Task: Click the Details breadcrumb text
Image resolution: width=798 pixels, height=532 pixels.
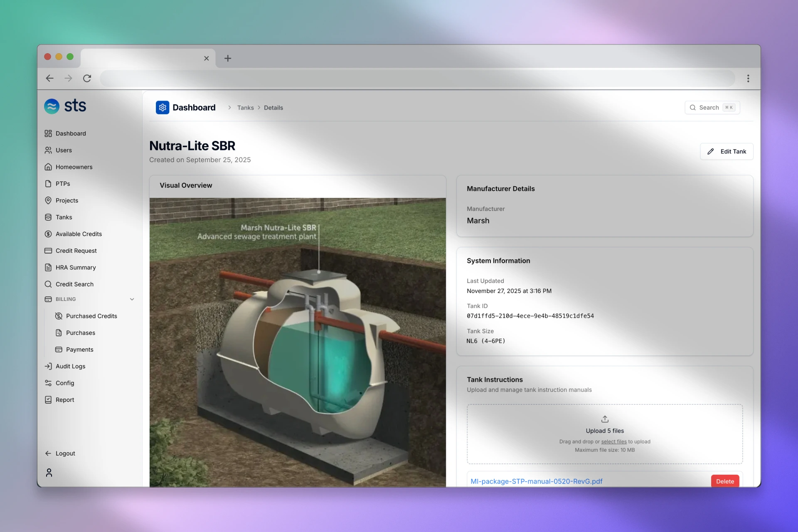Action: (x=273, y=108)
